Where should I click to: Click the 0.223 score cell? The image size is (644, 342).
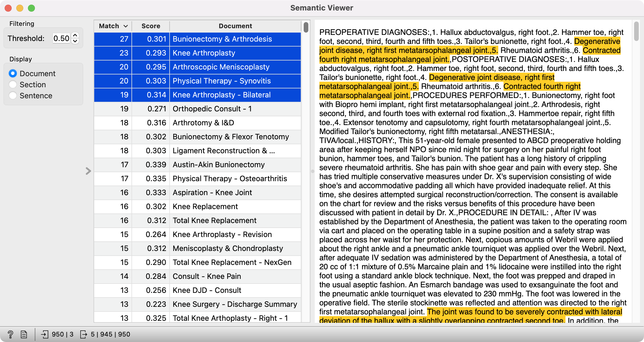[151, 304]
